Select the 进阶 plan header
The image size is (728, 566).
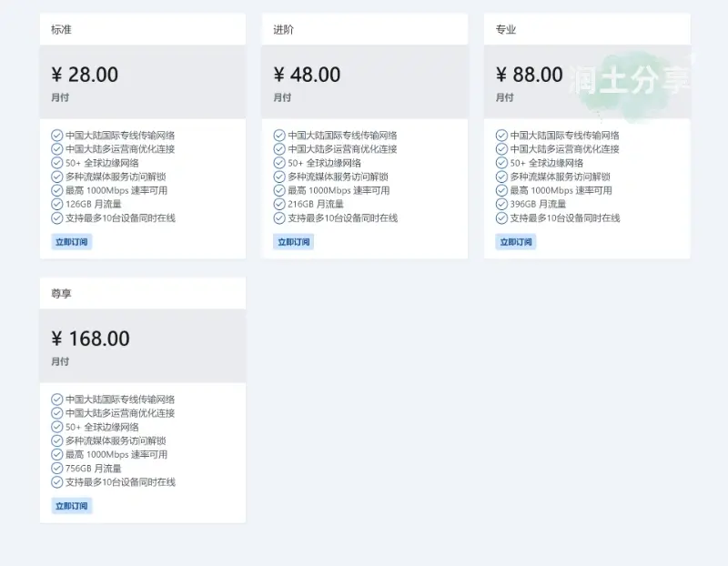coord(283,29)
